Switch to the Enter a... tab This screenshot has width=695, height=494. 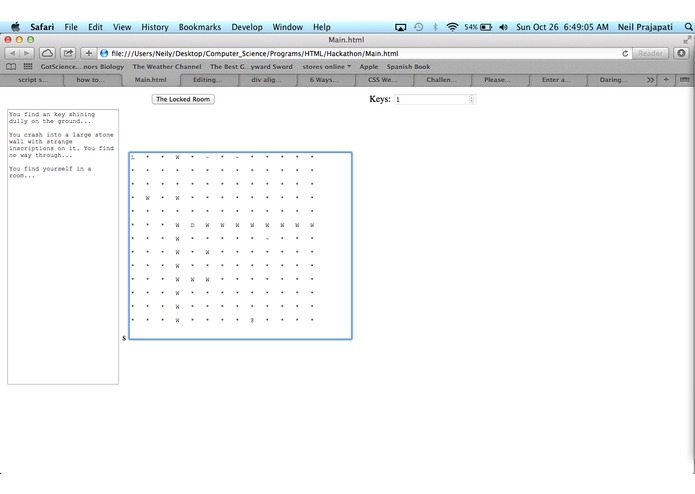tap(556, 80)
